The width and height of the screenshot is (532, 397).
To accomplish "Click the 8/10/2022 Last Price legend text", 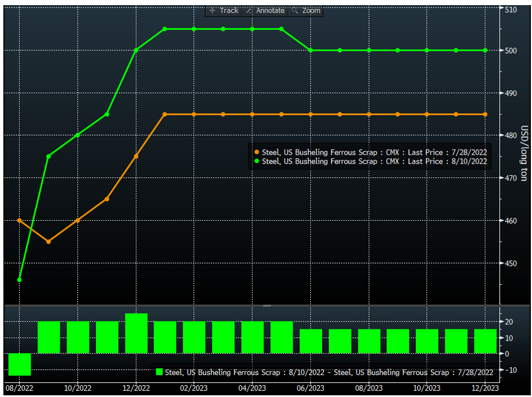I will tap(375, 161).
